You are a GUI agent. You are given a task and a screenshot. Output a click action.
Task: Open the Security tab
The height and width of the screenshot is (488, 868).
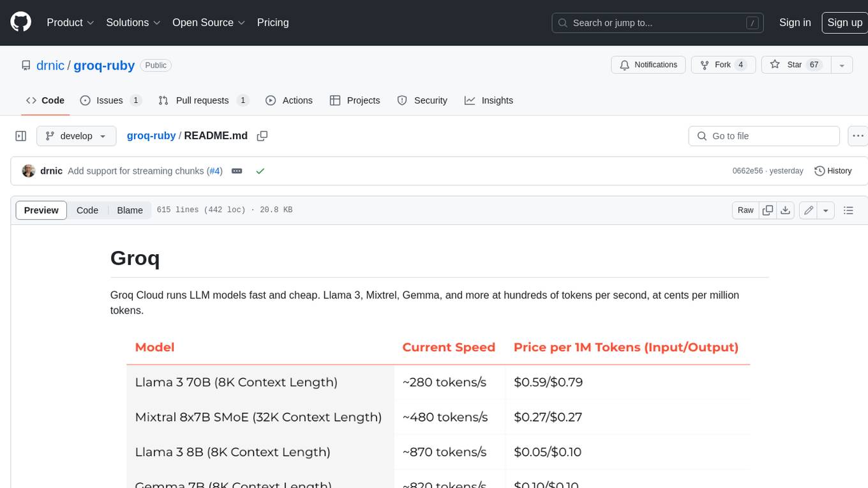pyautogui.click(x=422, y=100)
